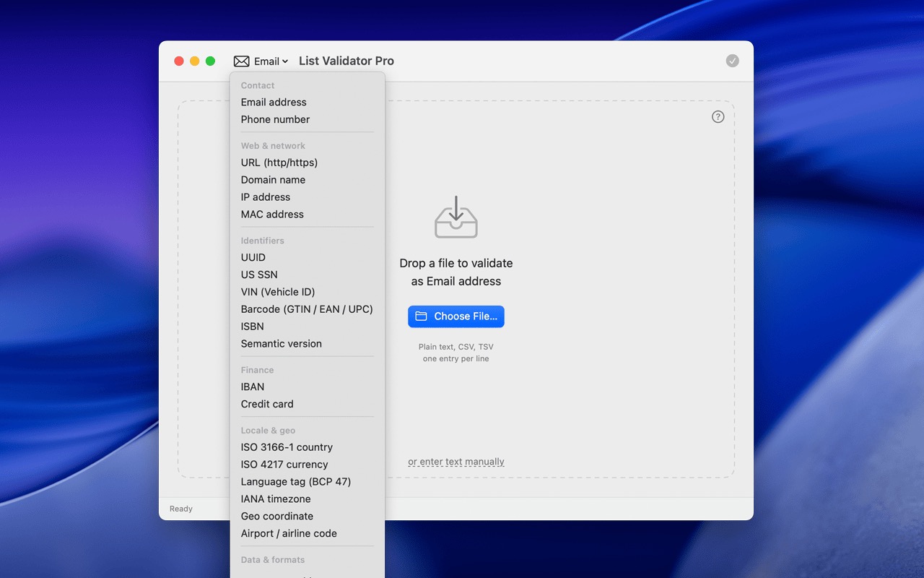The image size is (924, 578).
Task: Click the envelope icon in the toolbar
Action: point(241,61)
